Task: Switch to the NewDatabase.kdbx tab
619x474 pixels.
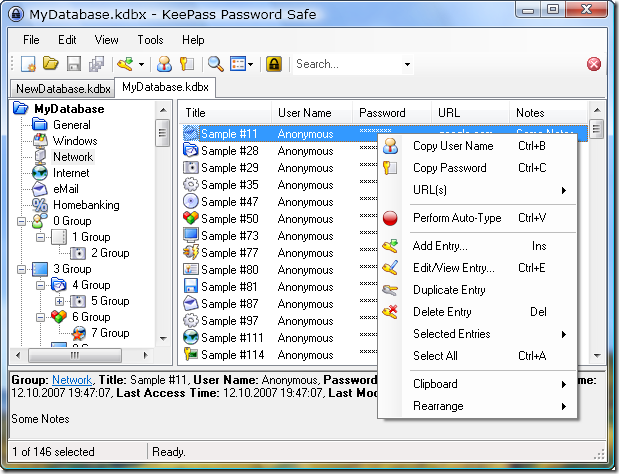Action: pos(63,89)
